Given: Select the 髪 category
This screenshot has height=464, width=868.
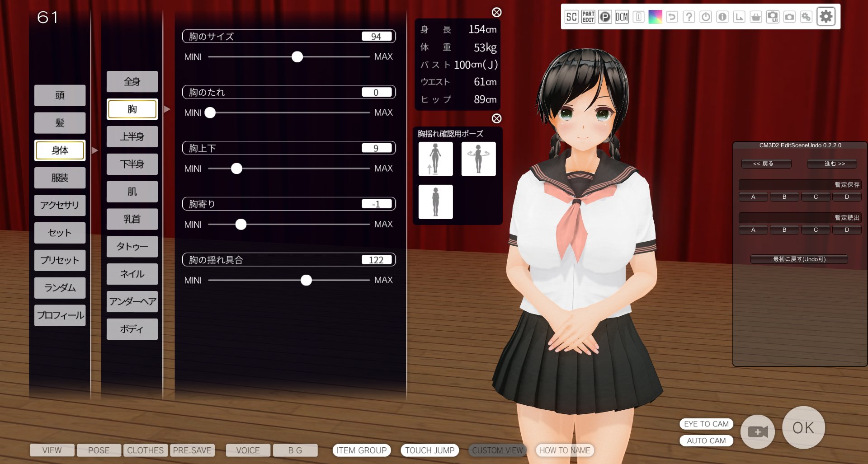Looking at the screenshot, I should click(60, 123).
